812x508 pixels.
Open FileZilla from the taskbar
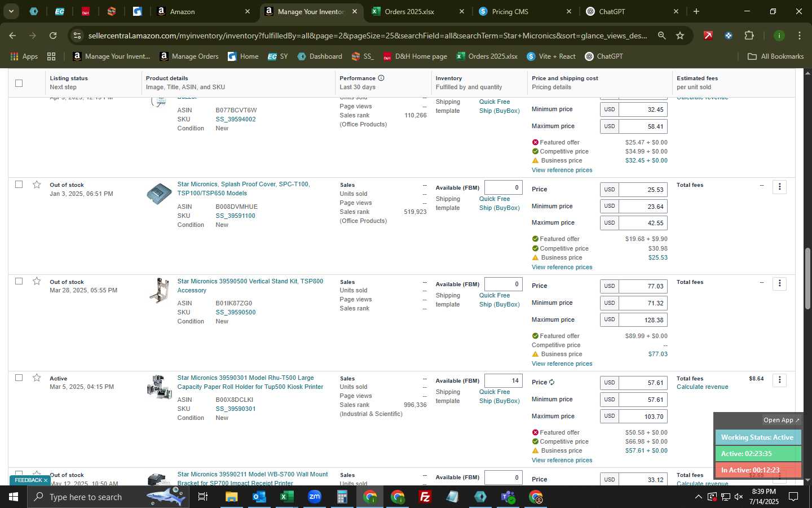pyautogui.click(x=425, y=497)
